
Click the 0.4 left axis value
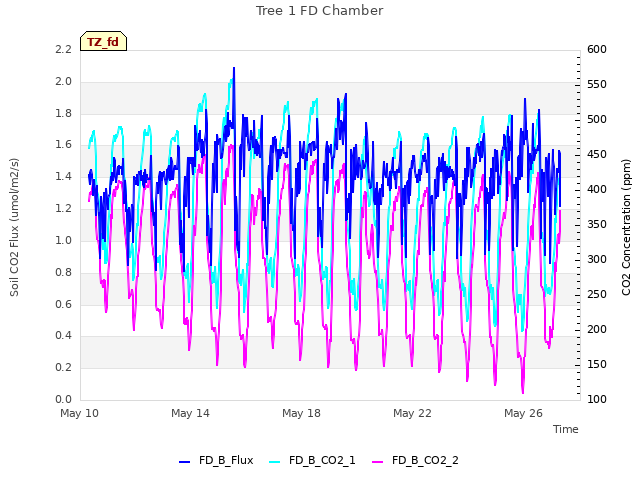[63, 336]
